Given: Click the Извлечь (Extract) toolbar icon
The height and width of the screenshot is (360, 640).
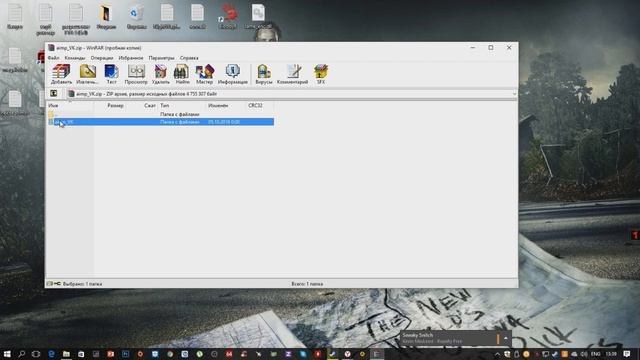Looking at the screenshot, I should [x=87, y=74].
